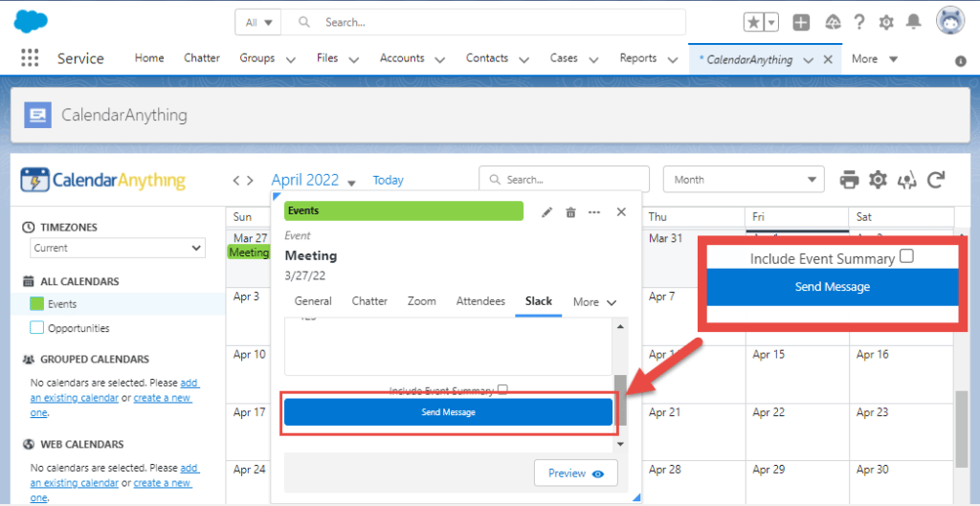Delete the event with trash icon
The image size is (980, 506).
coord(570,212)
